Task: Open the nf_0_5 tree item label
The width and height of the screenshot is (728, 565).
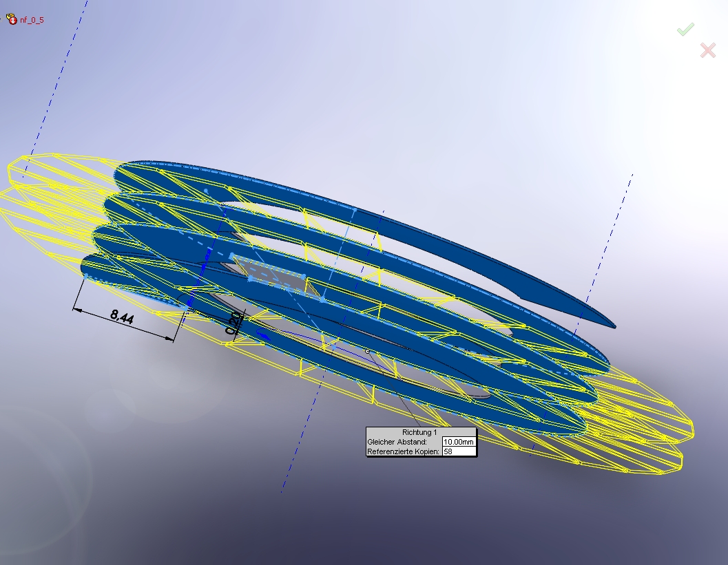Action: click(x=32, y=20)
